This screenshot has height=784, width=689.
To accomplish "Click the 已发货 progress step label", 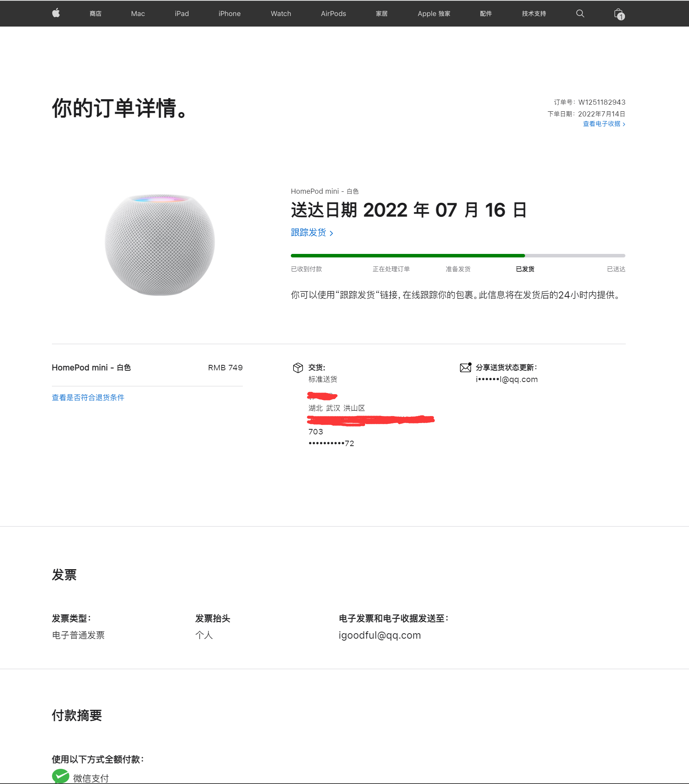I will pos(525,269).
